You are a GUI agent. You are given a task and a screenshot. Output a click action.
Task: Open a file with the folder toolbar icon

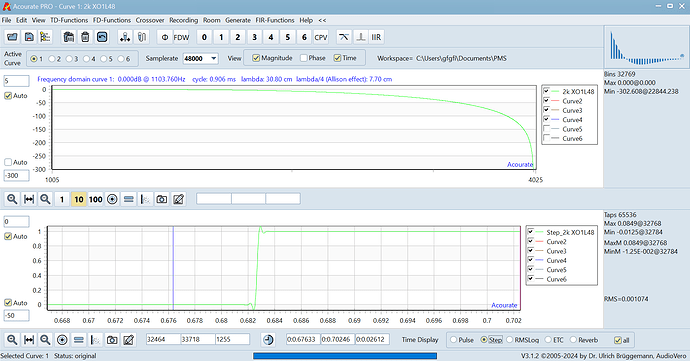tap(12, 37)
